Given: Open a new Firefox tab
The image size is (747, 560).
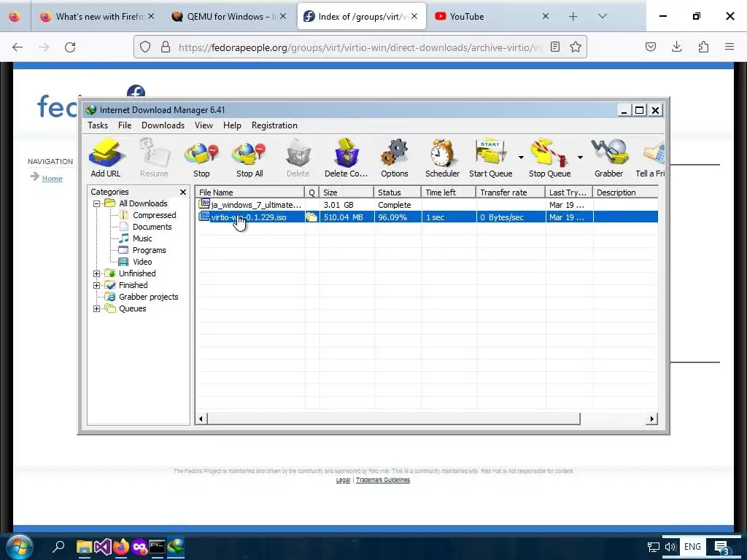Looking at the screenshot, I should coord(573,17).
